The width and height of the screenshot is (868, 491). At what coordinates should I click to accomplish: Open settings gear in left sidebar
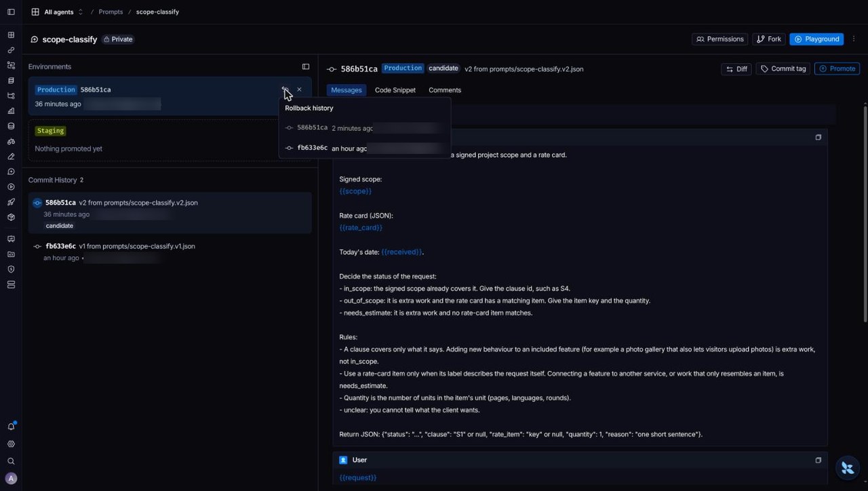coord(11,444)
